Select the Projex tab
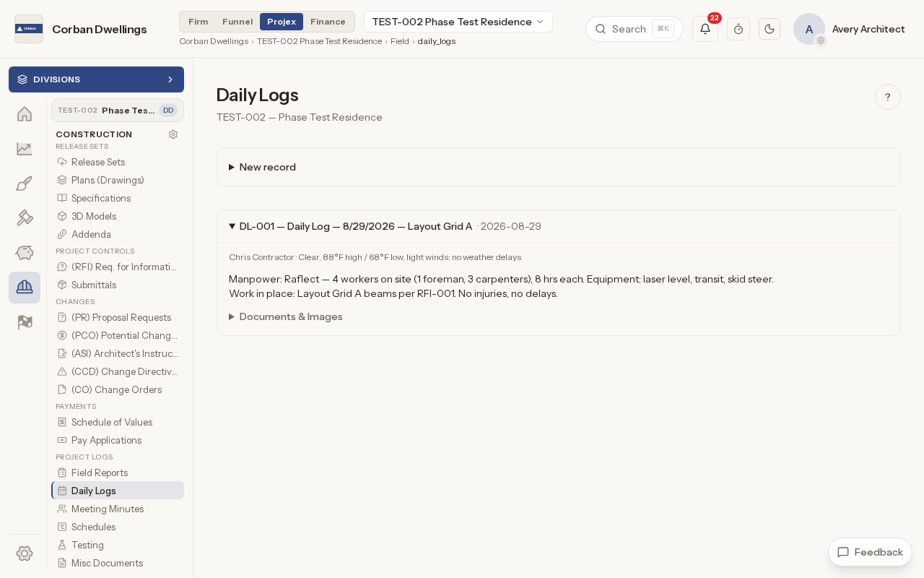The image size is (924, 578). (x=282, y=22)
